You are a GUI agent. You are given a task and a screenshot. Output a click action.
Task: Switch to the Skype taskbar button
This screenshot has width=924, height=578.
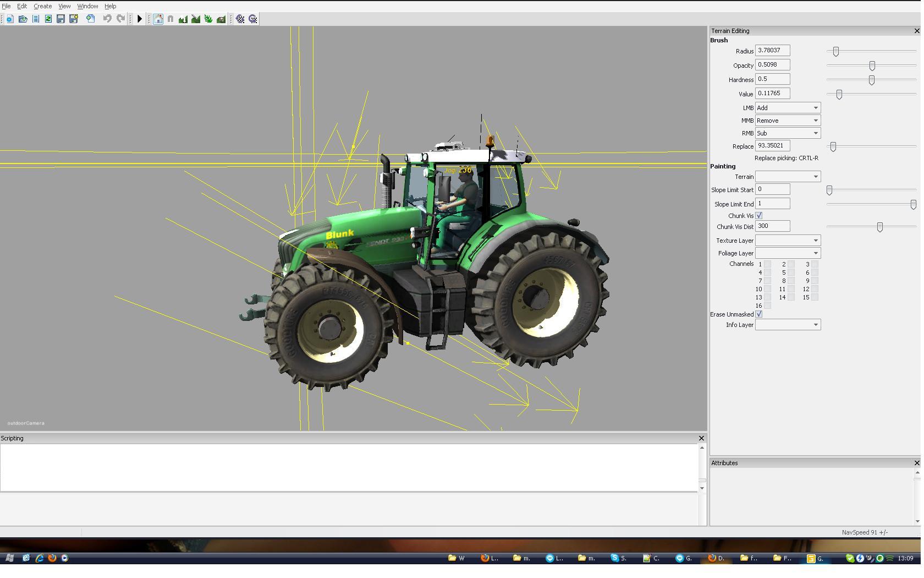coord(619,558)
